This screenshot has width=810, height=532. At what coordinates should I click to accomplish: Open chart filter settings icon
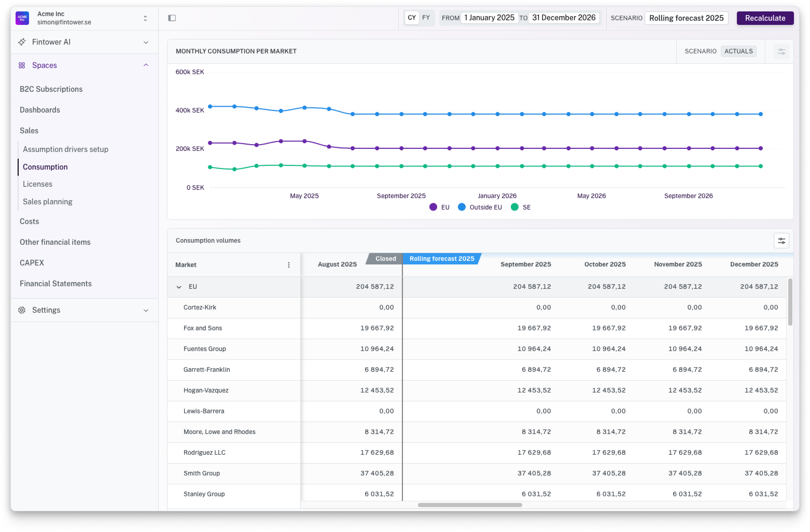click(x=781, y=51)
